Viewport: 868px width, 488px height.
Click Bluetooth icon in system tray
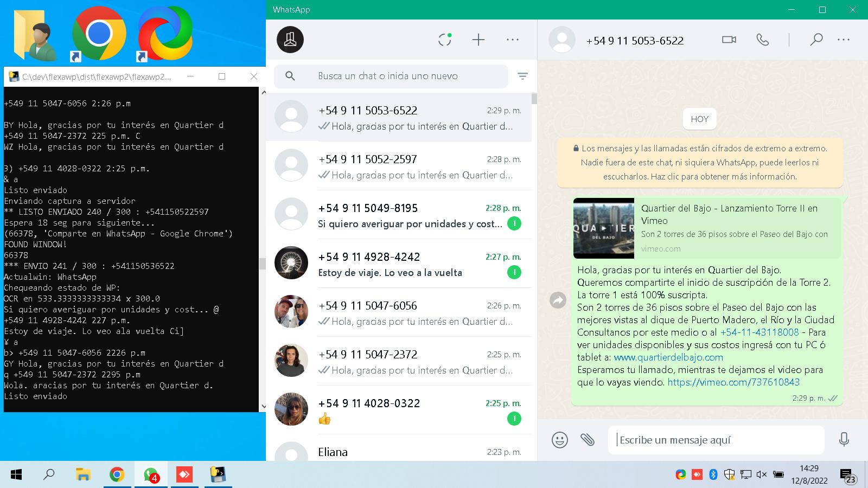713,474
